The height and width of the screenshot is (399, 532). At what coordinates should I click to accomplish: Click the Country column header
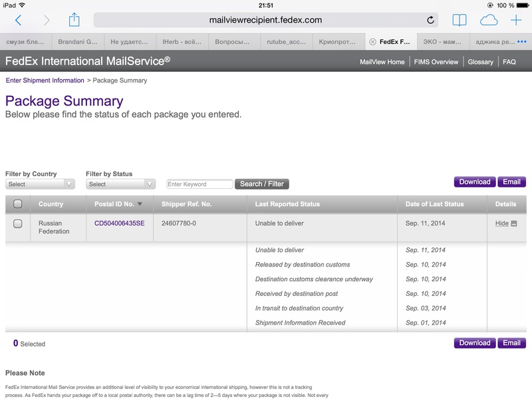point(51,204)
